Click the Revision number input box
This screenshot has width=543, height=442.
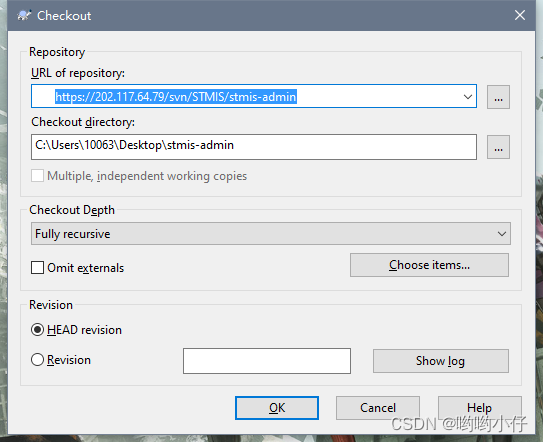[267, 361]
